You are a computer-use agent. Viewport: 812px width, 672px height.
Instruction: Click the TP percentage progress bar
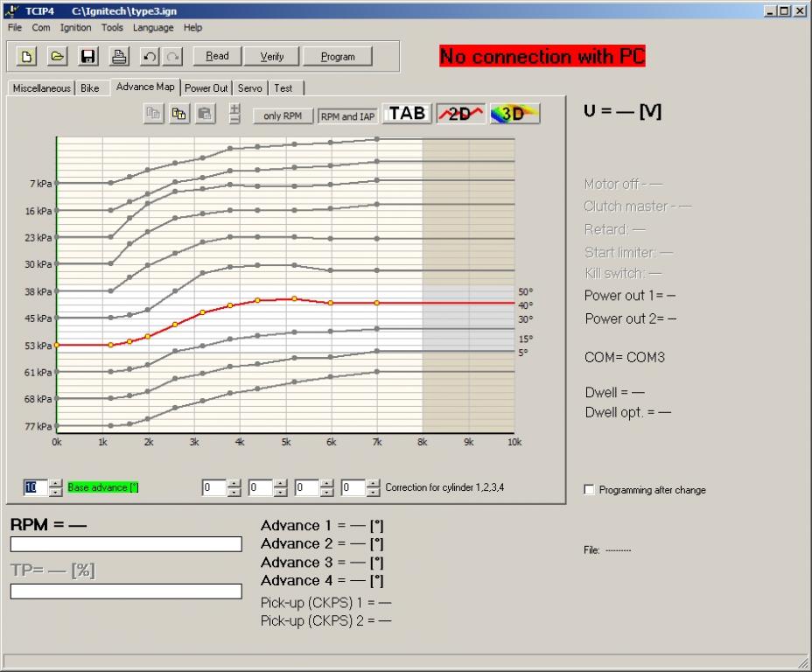pos(126,591)
